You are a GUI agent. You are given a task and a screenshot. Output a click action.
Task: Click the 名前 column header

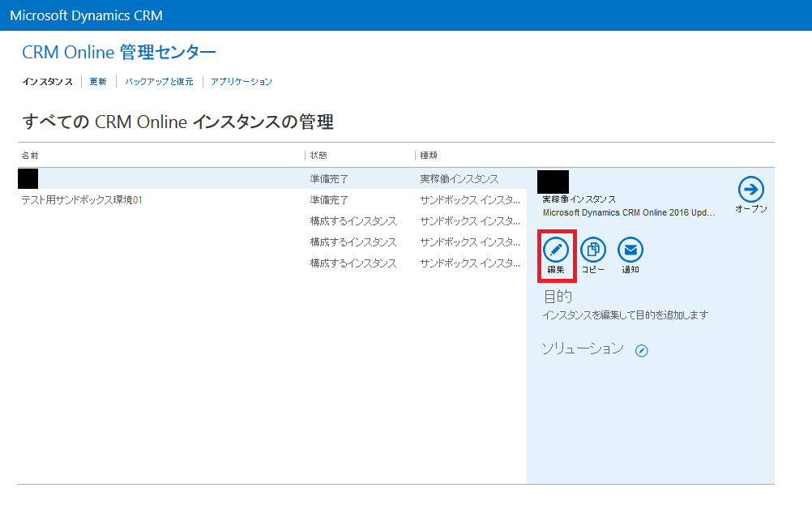pyautogui.click(x=30, y=156)
